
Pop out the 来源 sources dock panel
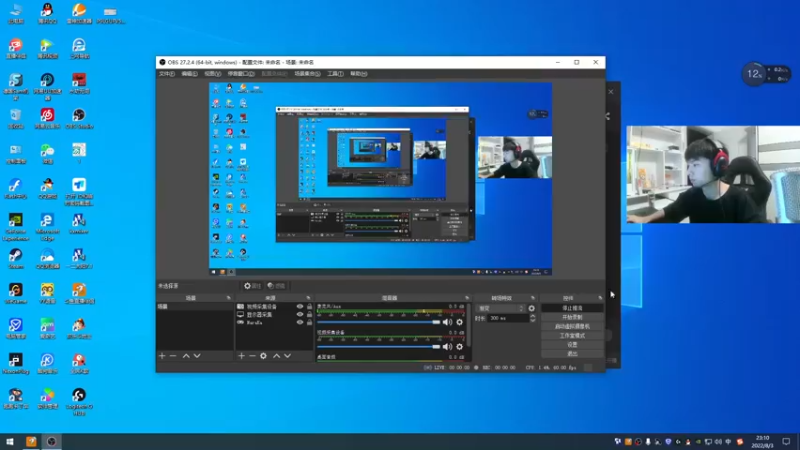point(308,298)
